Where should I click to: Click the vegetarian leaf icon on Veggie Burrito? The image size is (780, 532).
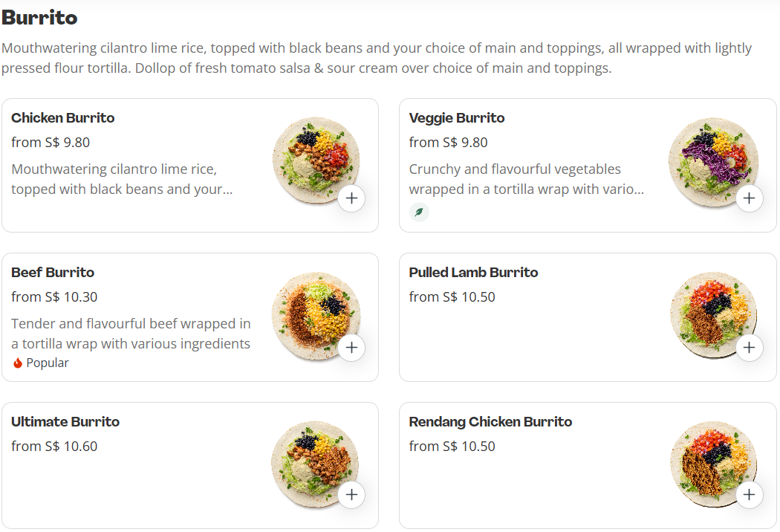pyautogui.click(x=419, y=212)
